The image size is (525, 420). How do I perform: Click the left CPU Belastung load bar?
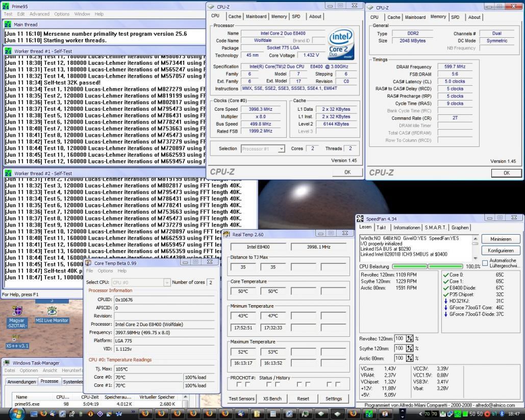point(410,266)
